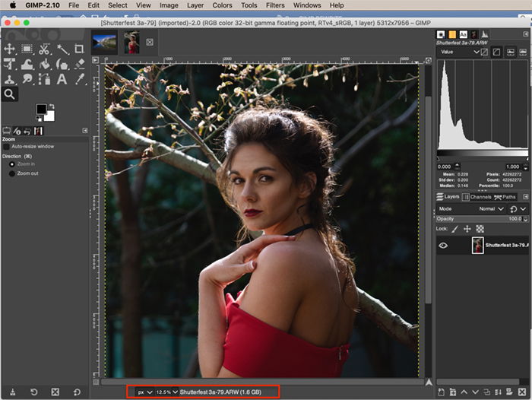
Task: Expand the 12.5% zoom level dropdown
Action: click(x=166, y=392)
